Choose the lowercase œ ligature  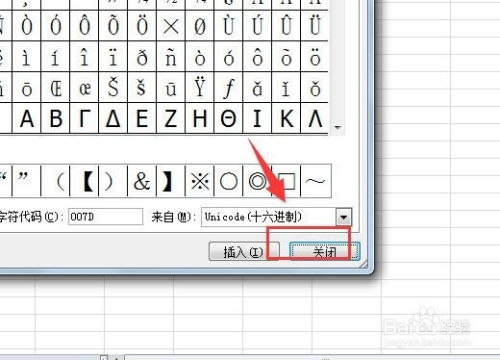click(x=84, y=87)
